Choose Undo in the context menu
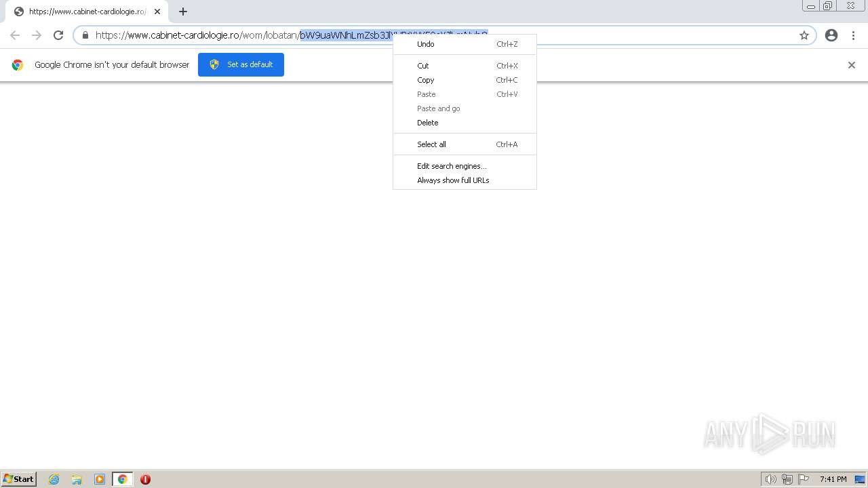The height and width of the screenshot is (488, 868). point(465,44)
